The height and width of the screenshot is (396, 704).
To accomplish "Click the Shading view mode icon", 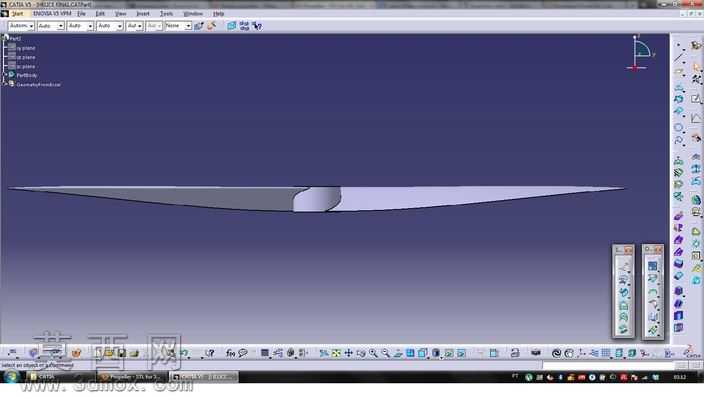I will pos(436,353).
